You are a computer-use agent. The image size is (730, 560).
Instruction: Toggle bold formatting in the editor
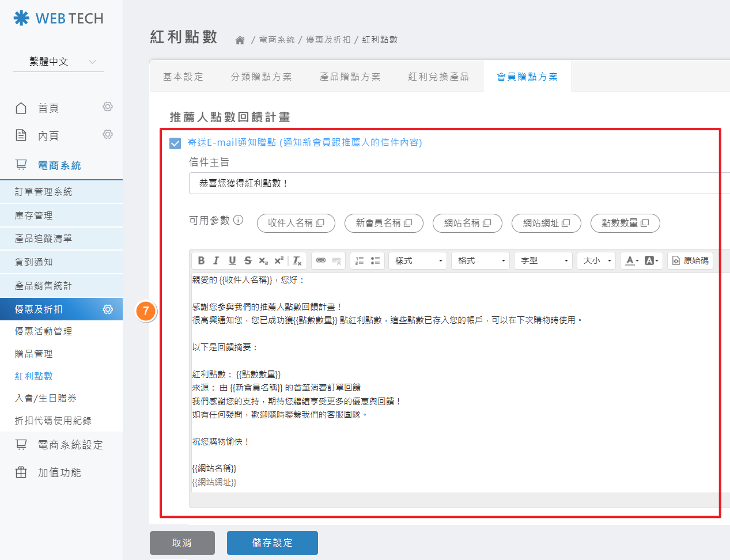(201, 260)
